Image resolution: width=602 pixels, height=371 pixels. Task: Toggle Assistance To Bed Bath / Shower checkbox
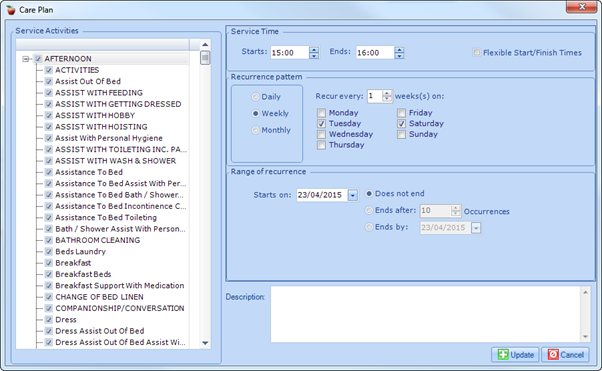tap(49, 195)
